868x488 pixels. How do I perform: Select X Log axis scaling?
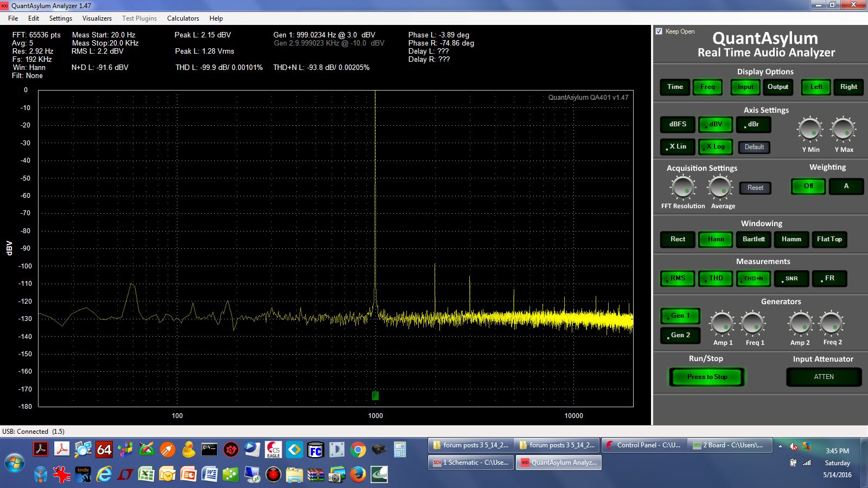tap(716, 146)
